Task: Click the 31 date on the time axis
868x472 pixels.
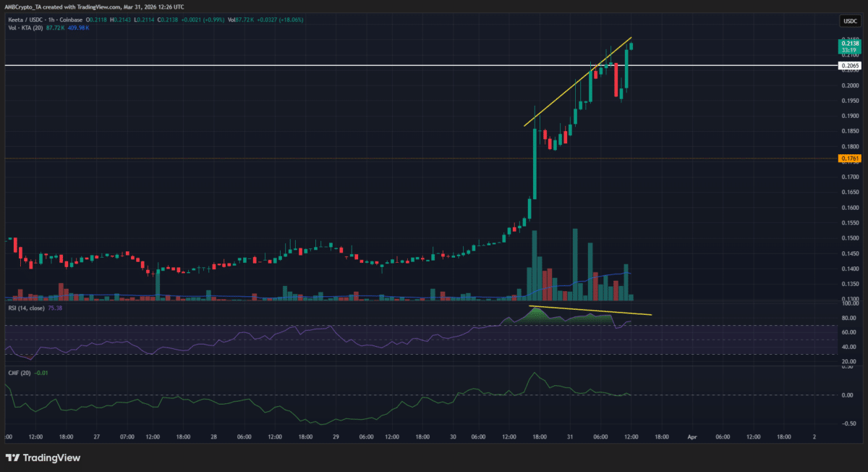Action: tap(569, 437)
